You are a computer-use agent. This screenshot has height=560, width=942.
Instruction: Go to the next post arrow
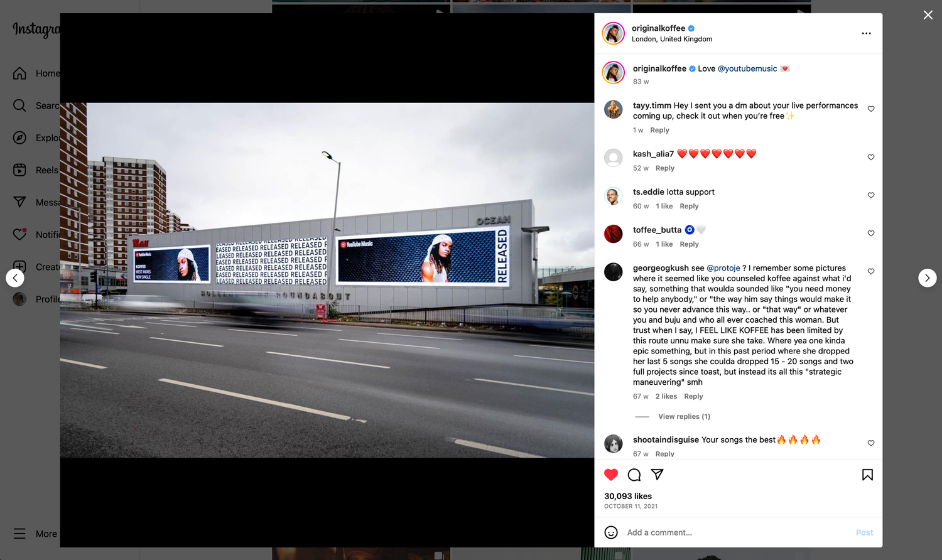[928, 278]
